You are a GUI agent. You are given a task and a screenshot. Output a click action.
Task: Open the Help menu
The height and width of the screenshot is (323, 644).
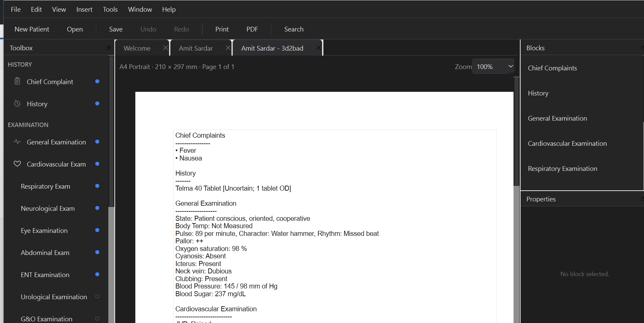(169, 9)
